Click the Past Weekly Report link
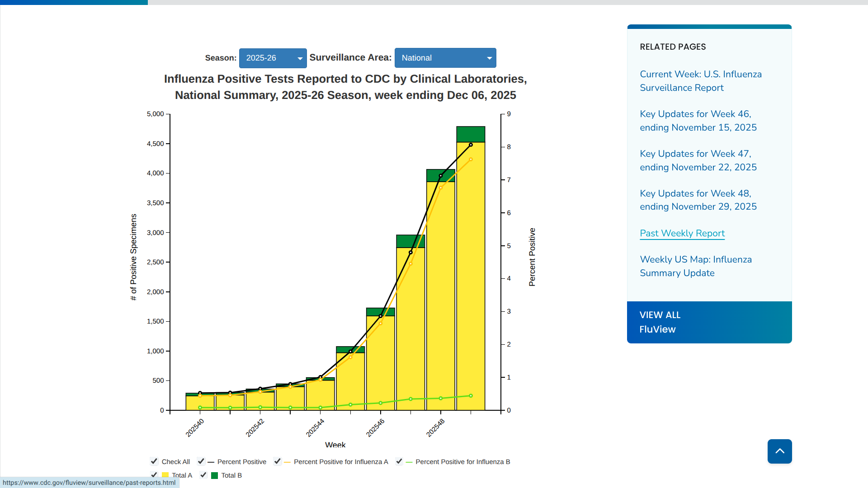Viewport: 868px width, 488px height. pyautogui.click(x=682, y=233)
